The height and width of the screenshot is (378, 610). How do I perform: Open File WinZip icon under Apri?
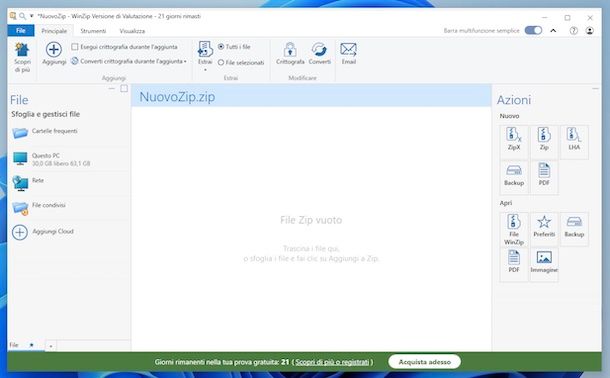[514, 229]
